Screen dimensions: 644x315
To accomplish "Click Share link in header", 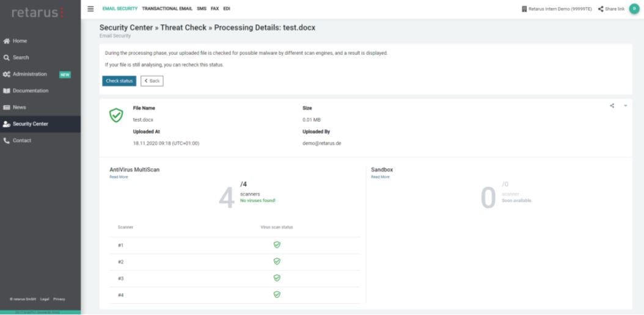I will click(611, 9).
